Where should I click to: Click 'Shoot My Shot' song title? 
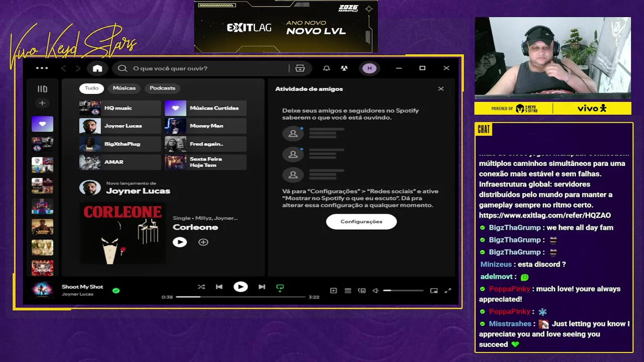(x=83, y=287)
